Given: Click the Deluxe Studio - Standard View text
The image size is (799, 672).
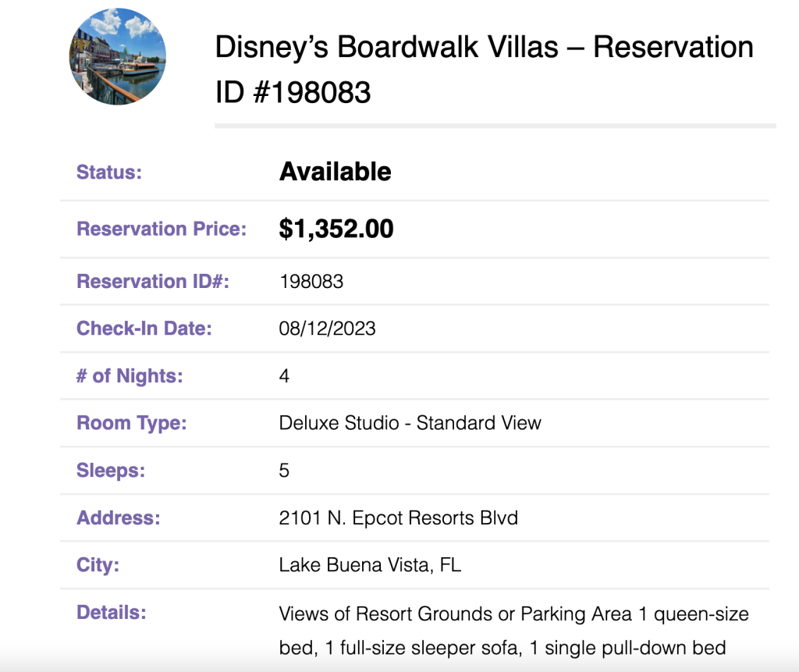Looking at the screenshot, I should 410,423.
